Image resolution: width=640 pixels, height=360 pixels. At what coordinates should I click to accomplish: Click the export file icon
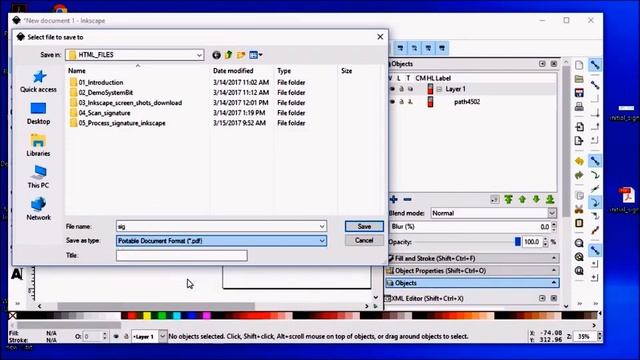click(x=579, y=141)
